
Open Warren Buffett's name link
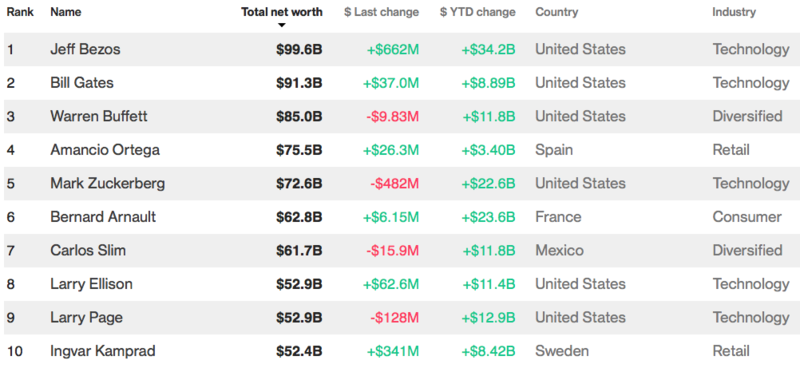coord(98,116)
